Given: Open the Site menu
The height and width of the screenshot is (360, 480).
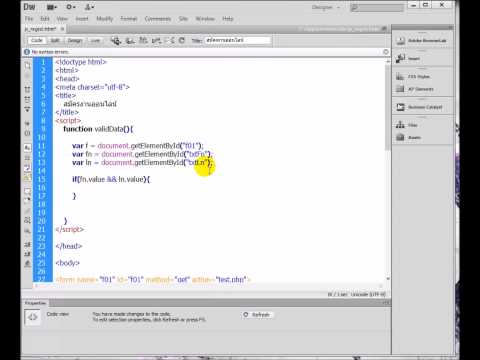Looking at the screenshot, I should (x=183, y=19).
